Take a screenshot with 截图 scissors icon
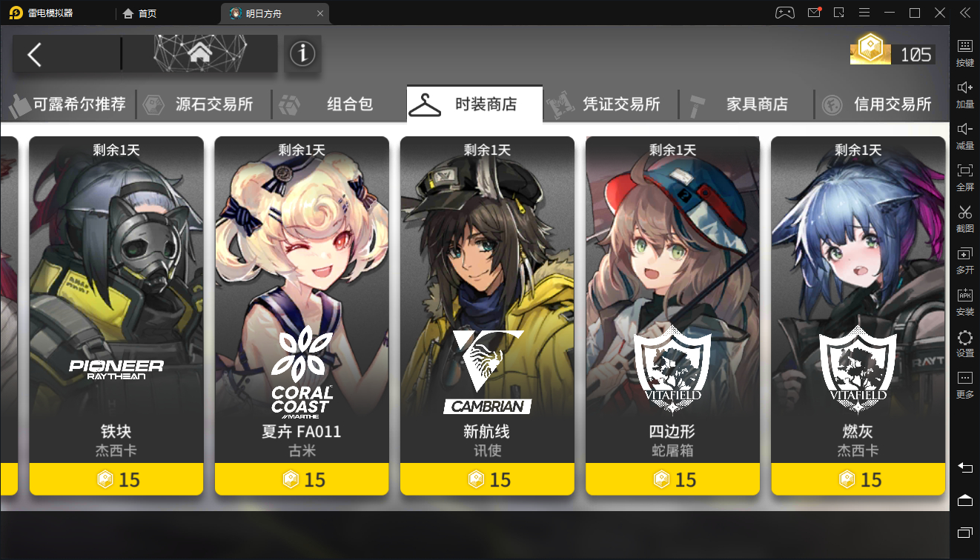The image size is (980, 560). 964,219
